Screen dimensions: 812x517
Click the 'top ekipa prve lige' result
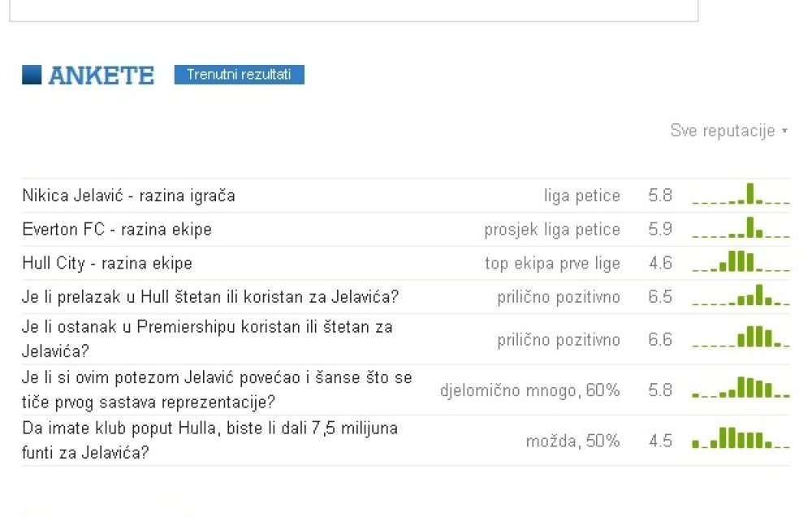pyautogui.click(x=552, y=264)
